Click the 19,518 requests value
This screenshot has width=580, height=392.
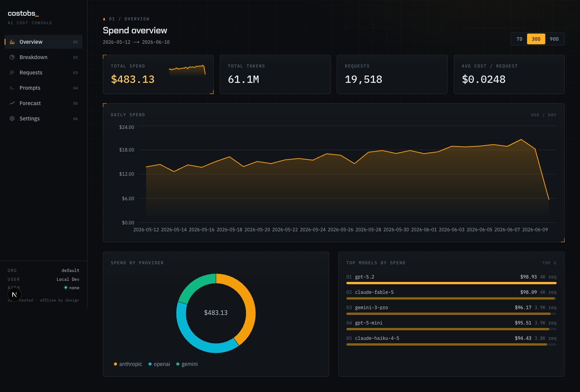point(364,79)
